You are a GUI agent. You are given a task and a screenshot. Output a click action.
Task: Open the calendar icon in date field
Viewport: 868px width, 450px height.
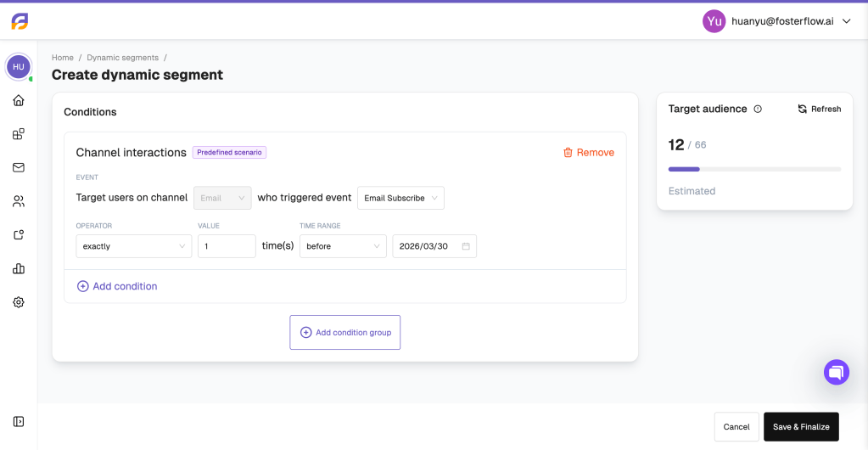pos(466,246)
